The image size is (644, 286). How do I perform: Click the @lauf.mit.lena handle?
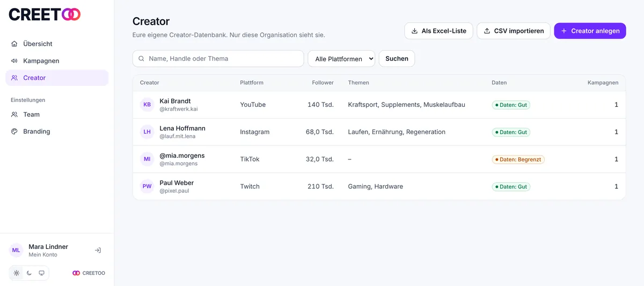(178, 137)
